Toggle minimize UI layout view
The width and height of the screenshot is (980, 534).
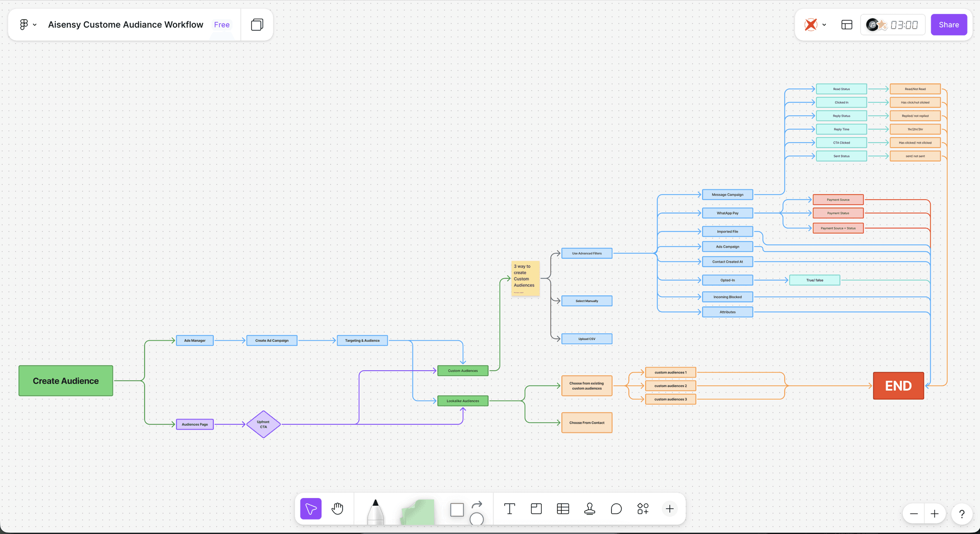coord(846,24)
